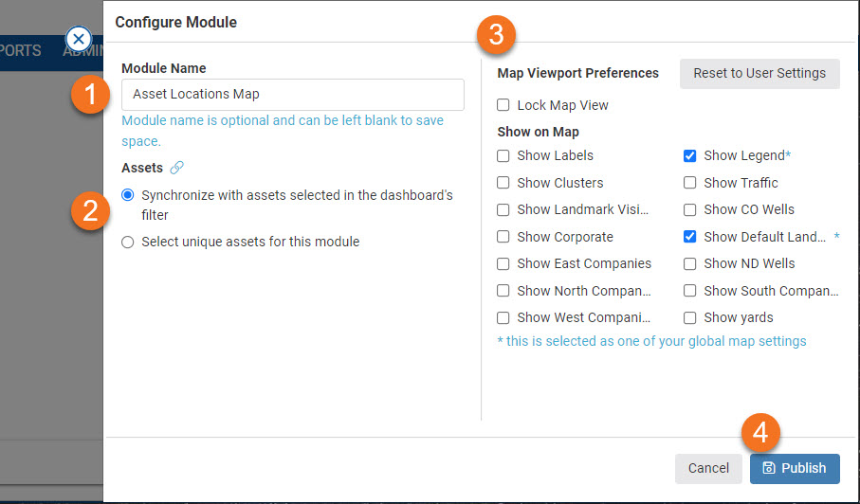860x504 pixels.
Task: Toggle the Show Labels checkbox
Action: point(503,155)
